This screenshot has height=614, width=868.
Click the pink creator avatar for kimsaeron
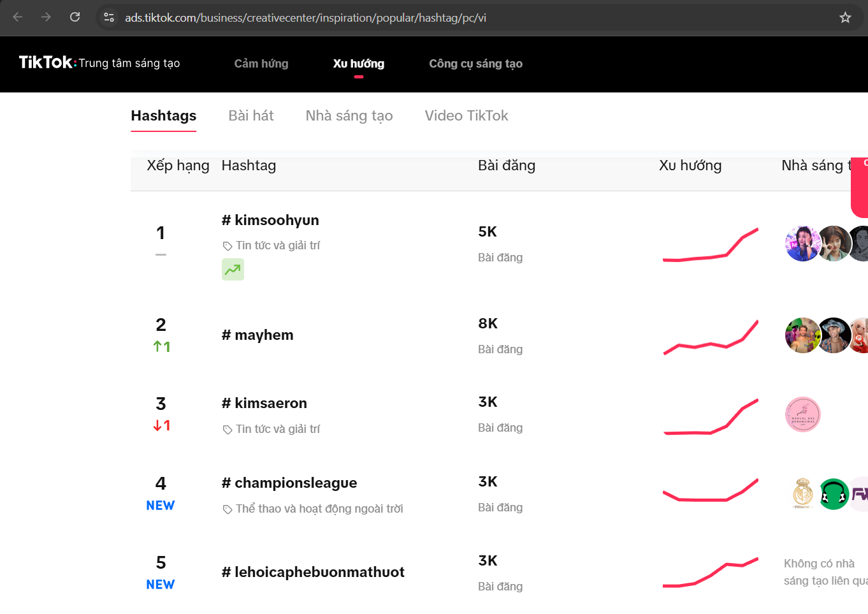pos(803,414)
